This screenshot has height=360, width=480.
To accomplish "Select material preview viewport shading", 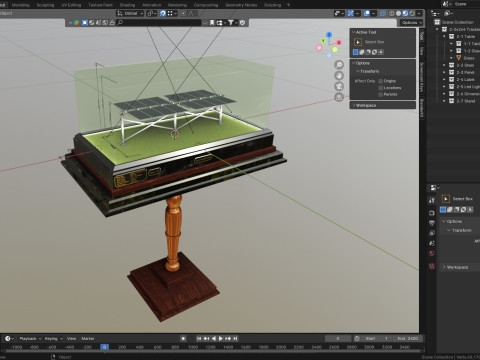I will point(405,13).
